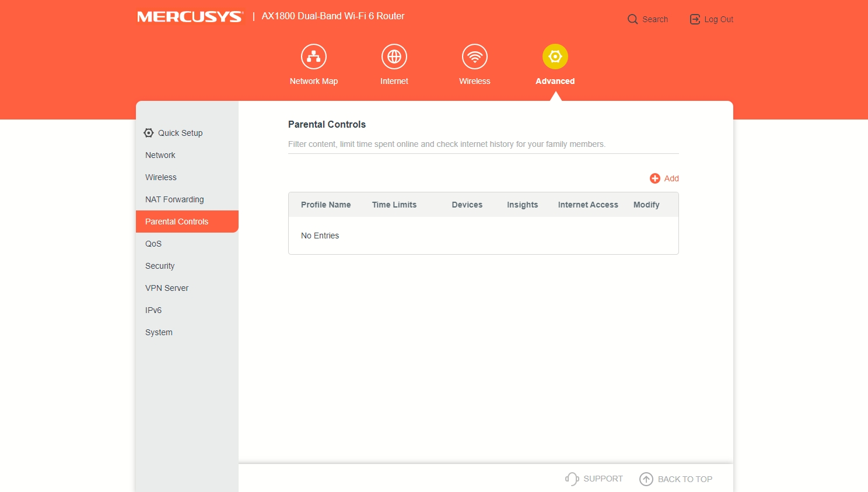Image resolution: width=868 pixels, height=492 pixels.
Task: Open the Network Map icon
Action: pyautogui.click(x=314, y=57)
